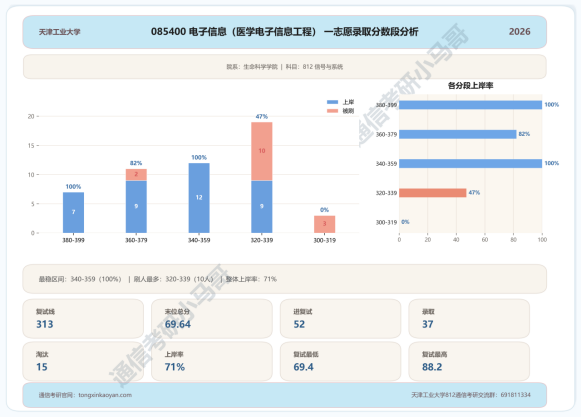Image resolution: width=581 pixels, height=418 pixels.
Task: Click the 最稳区间 340-359 (100%) summary text
Action: pyautogui.click(x=80, y=279)
